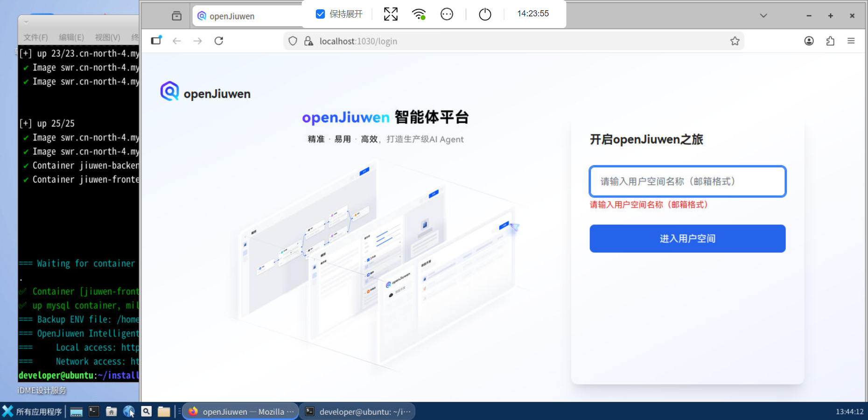Click the iDME设计服务 desktop label
The height and width of the screenshot is (420, 868).
(42, 391)
